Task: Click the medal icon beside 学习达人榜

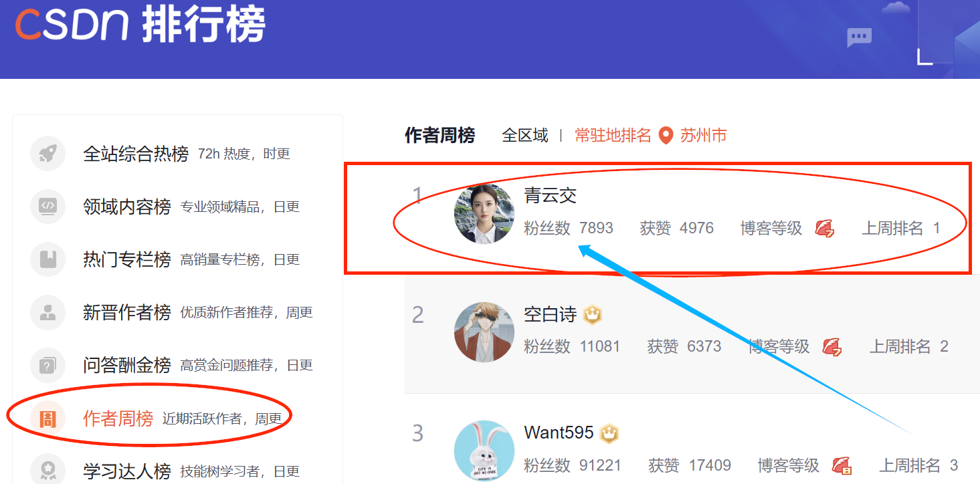Action: (x=47, y=470)
